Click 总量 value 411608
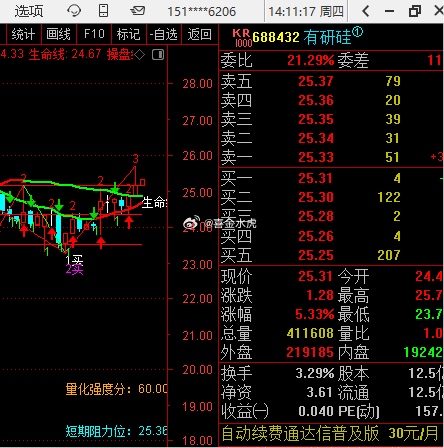 pos(310,333)
